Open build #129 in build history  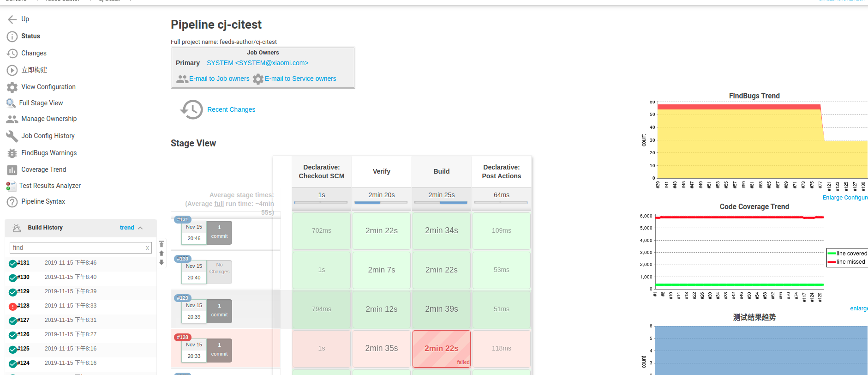[x=23, y=291]
